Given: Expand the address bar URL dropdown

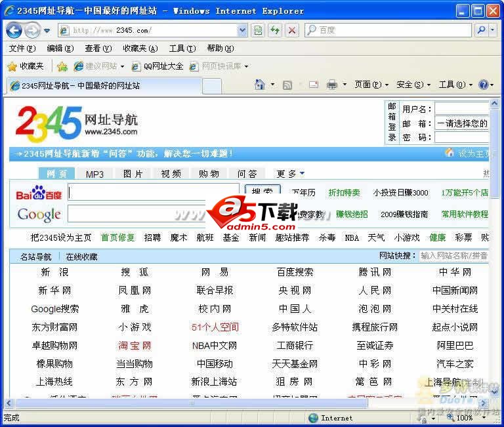Looking at the screenshot, I should [242, 31].
